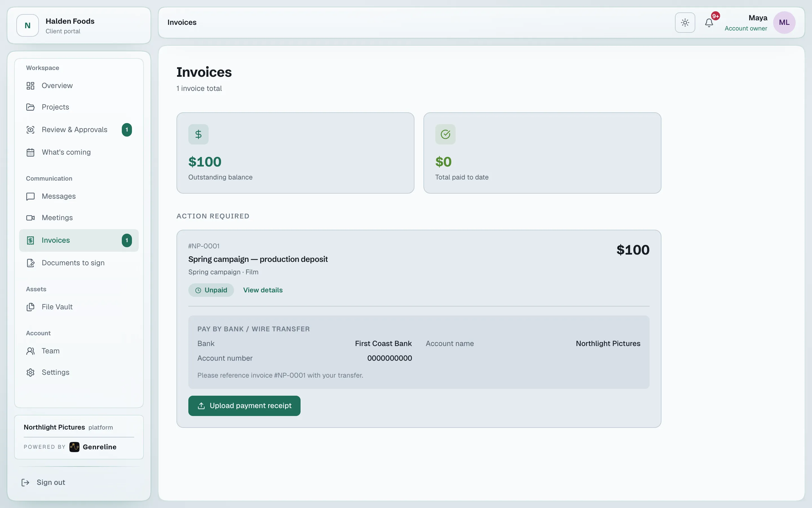The height and width of the screenshot is (508, 812).
Task: Select What's coming in sidebar
Action: [x=79, y=152]
